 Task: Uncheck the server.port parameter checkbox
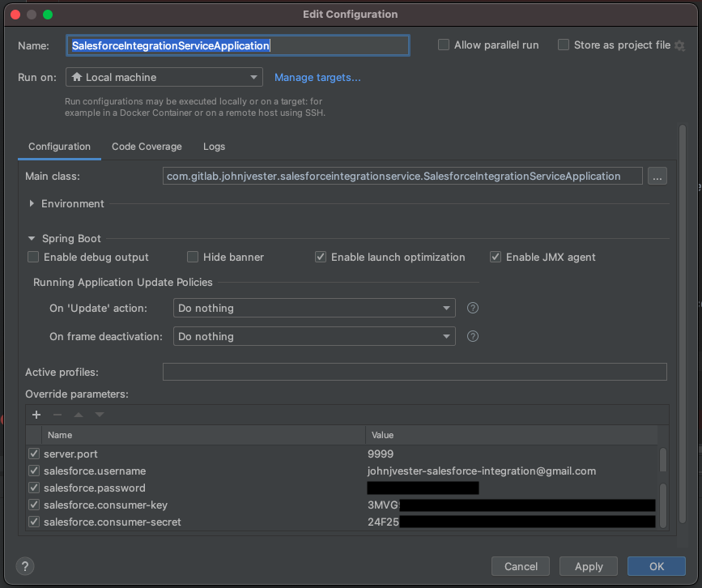click(x=34, y=454)
